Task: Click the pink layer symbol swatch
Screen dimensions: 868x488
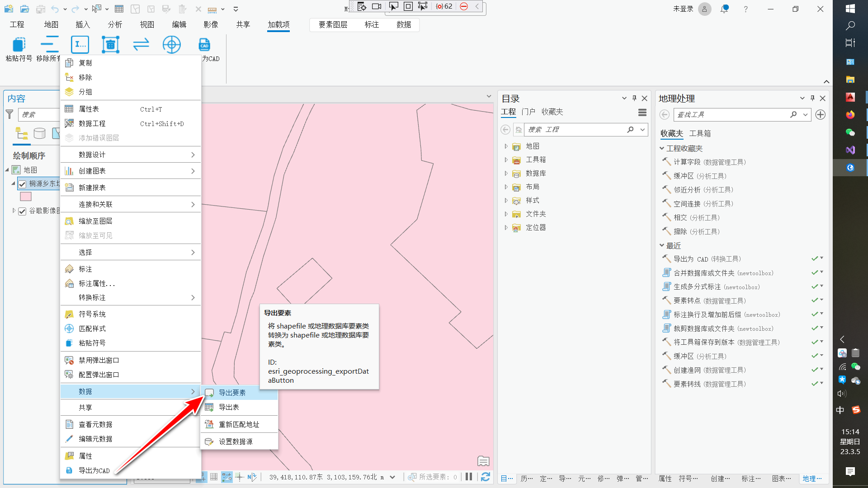Action: (26, 197)
